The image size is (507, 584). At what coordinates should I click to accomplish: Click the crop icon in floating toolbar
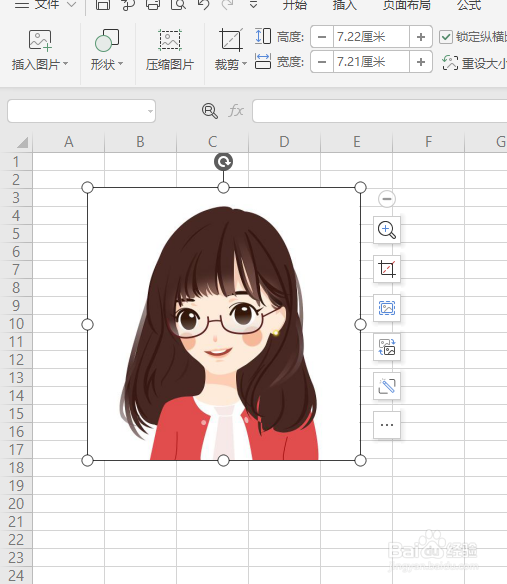point(387,269)
